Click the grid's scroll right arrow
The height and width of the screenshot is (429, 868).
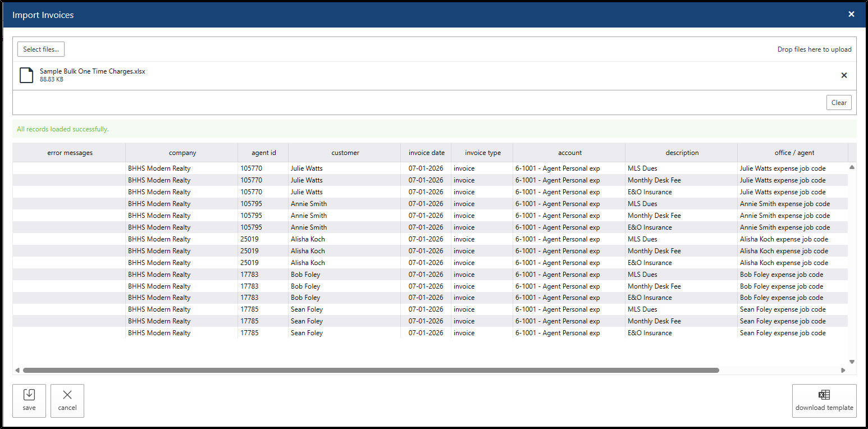(843, 370)
